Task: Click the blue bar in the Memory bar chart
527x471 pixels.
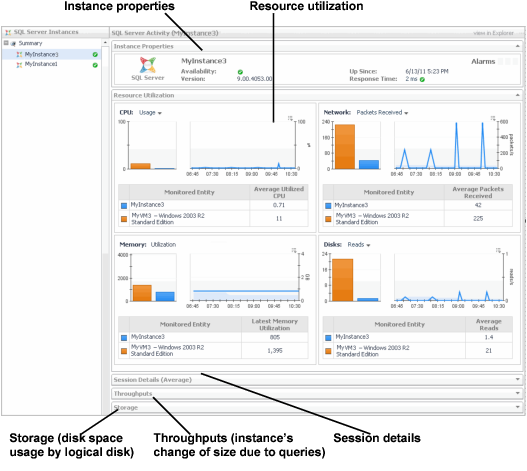Action: tap(165, 296)
